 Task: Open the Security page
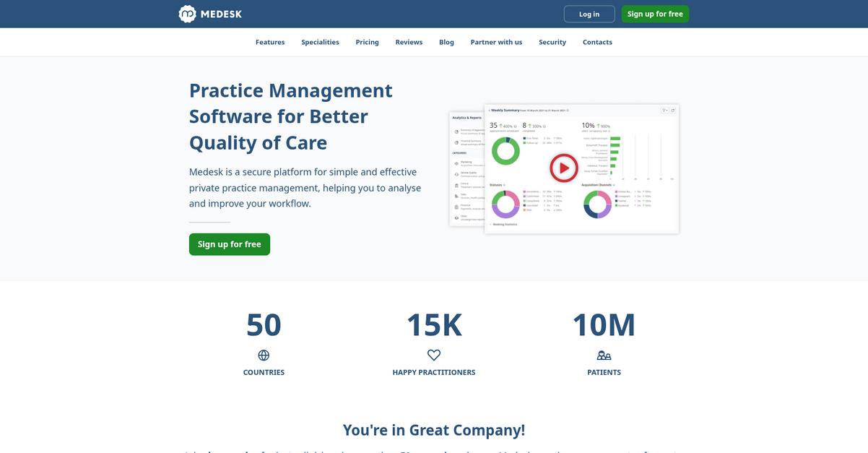point(552,42)
